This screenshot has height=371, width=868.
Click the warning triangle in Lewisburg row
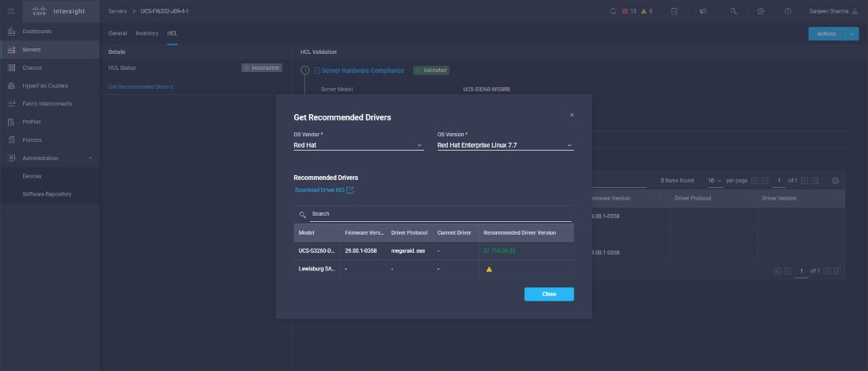pos(489,269)
